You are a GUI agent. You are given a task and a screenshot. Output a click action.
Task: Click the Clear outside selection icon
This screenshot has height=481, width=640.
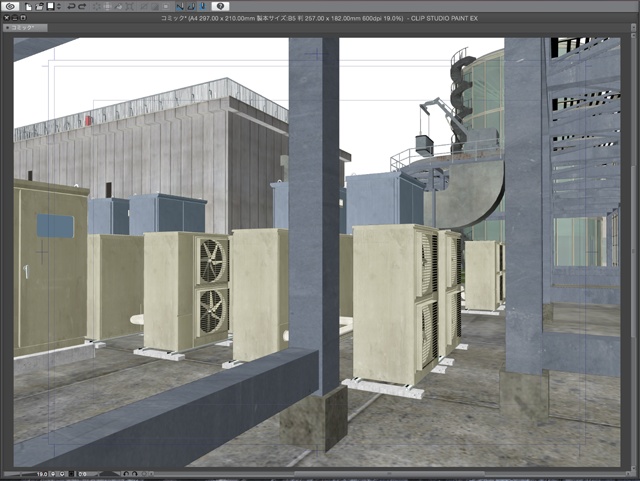(x=107, y=6)
